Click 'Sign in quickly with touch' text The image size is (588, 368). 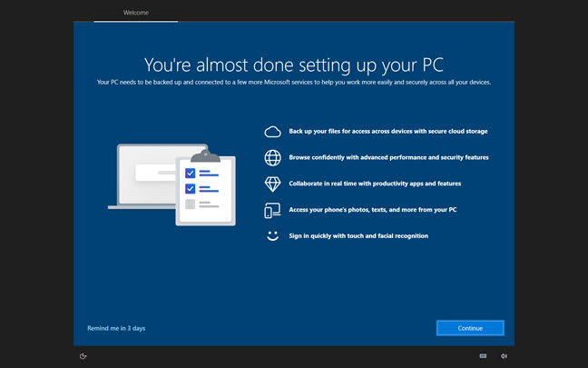pos(358,236)
